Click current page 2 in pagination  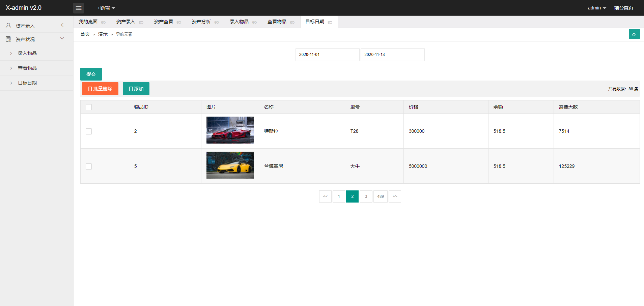pyautogui.click(x=352, y=196)
